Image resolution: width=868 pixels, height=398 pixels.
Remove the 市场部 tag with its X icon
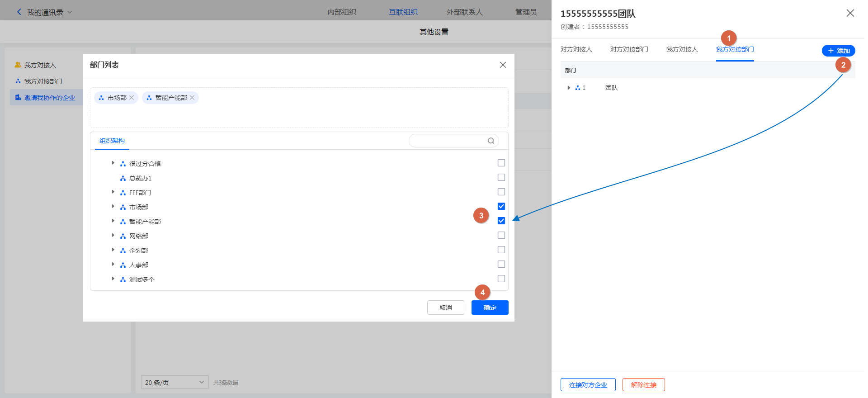(x=132, y=98)
